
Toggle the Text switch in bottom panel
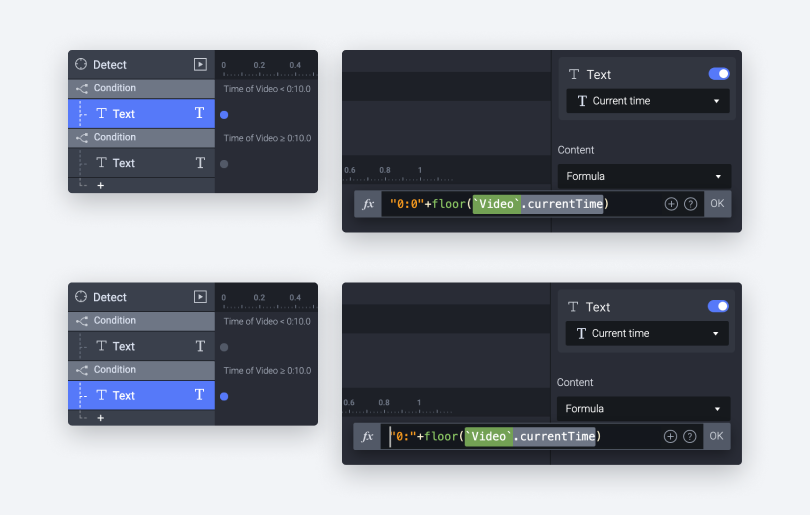pyautogui.click(x=718, y=306)
